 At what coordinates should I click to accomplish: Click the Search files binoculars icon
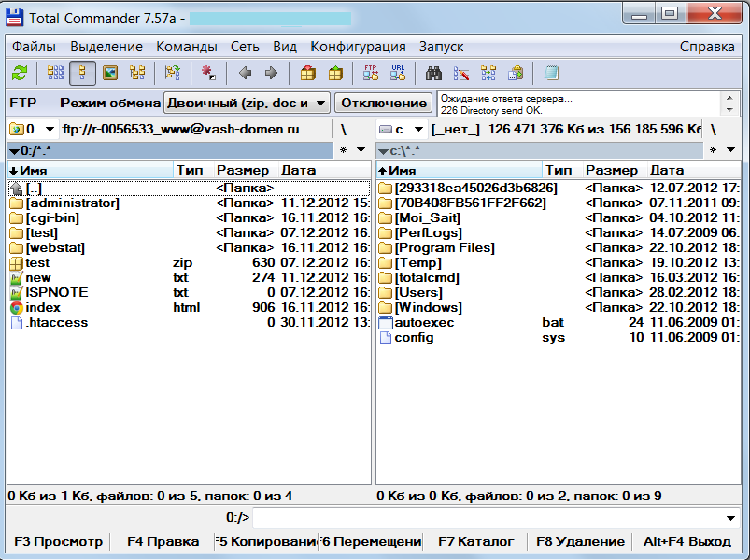pyautogui.click(x=433, y=73)
